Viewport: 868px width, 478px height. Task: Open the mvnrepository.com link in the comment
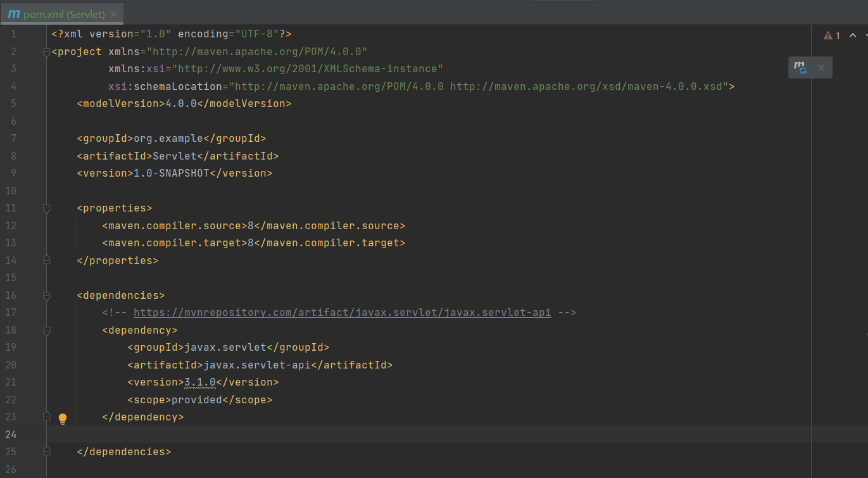point(342,312)
